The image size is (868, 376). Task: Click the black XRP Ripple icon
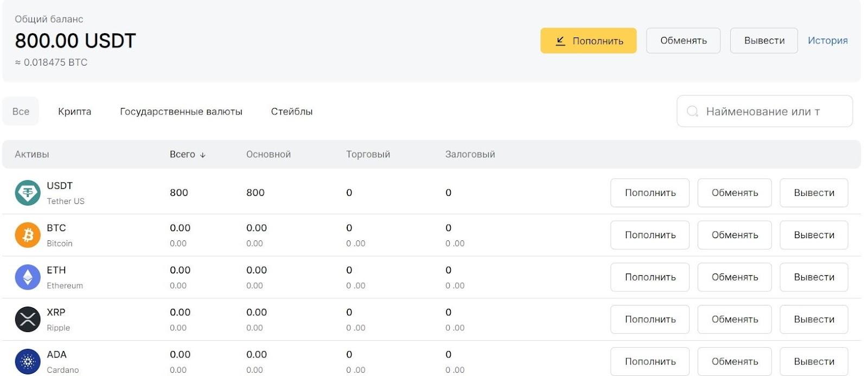28,320
